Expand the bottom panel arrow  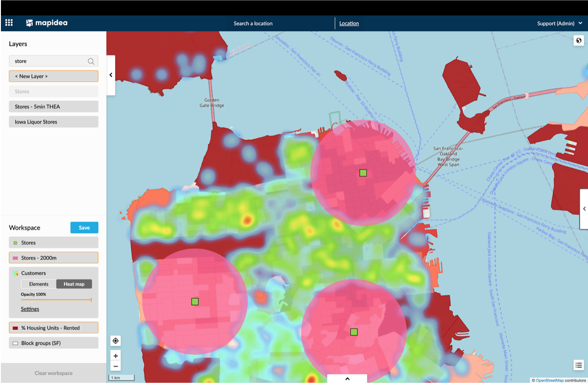point(346,378)
